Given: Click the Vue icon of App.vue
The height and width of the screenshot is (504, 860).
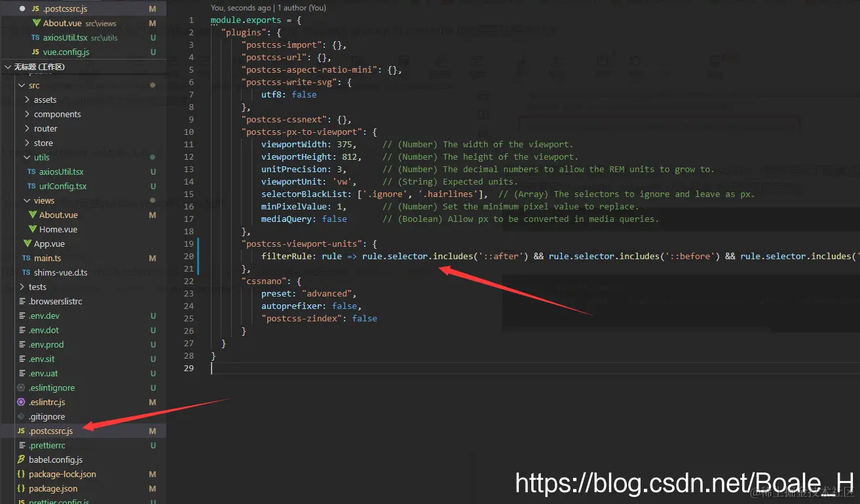Looking at the screenshot, I should 28,243.
